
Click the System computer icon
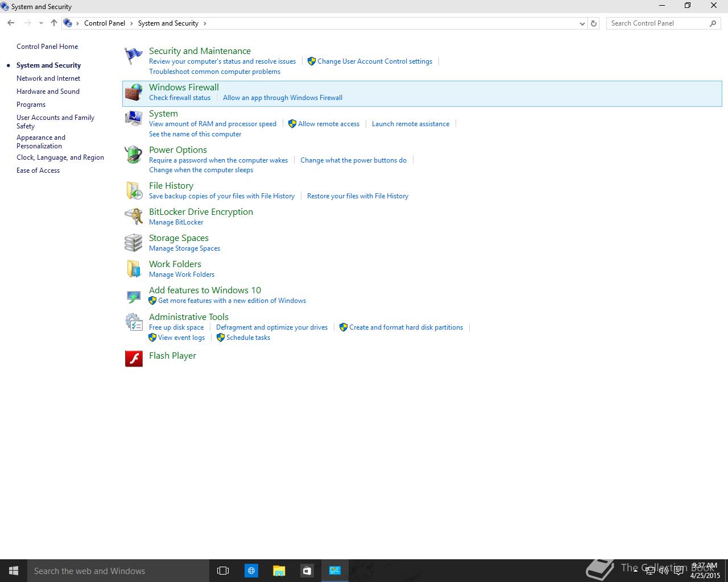[x=134, y=118]
